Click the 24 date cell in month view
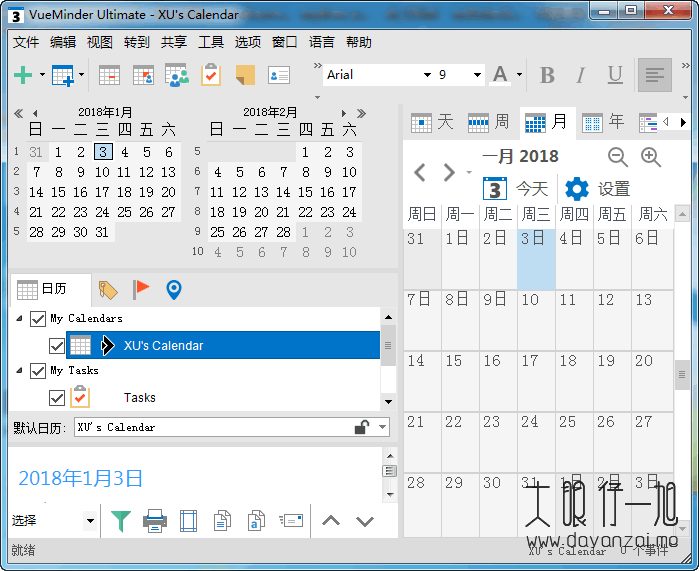 tap(536, 442)
